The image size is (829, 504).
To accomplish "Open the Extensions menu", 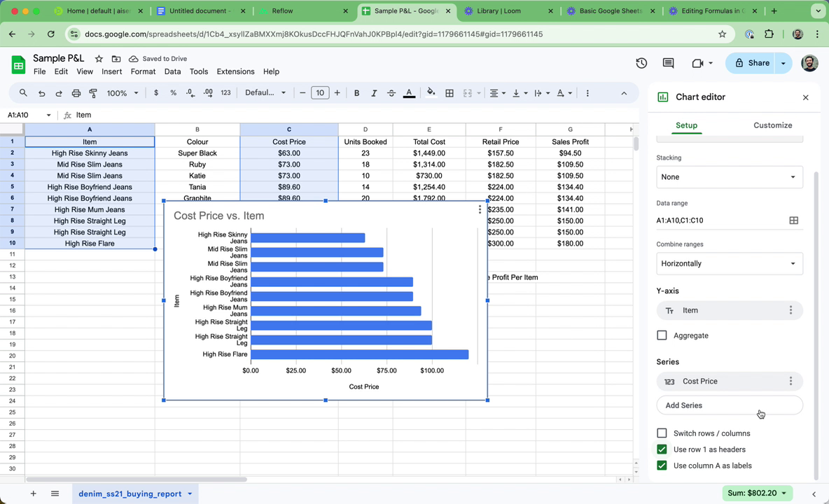I will pos(235,71).
